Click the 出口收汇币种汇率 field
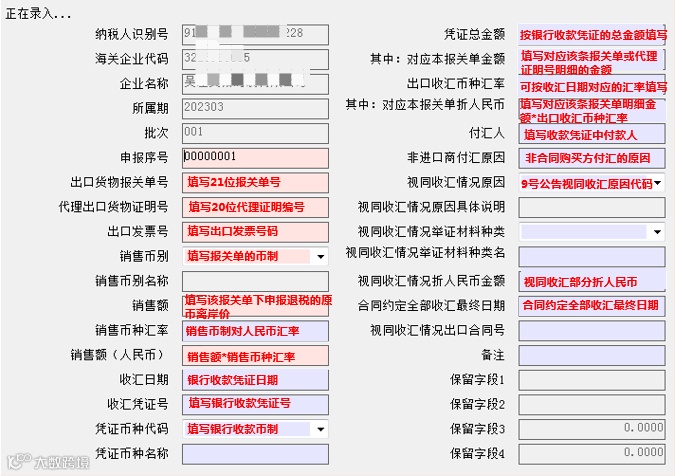Image resolution: width=675 pixels, height=476 pixels. [x=592, y=84]
